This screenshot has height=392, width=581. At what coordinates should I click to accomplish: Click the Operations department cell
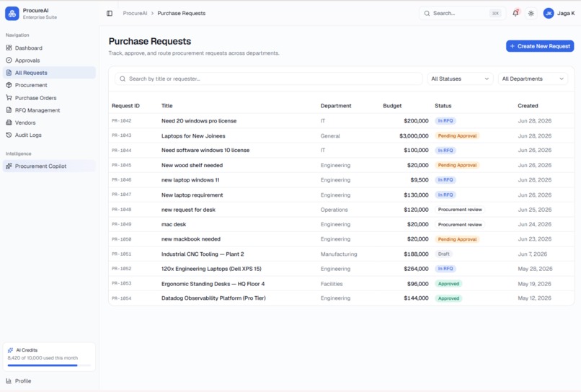coord(334,210)
